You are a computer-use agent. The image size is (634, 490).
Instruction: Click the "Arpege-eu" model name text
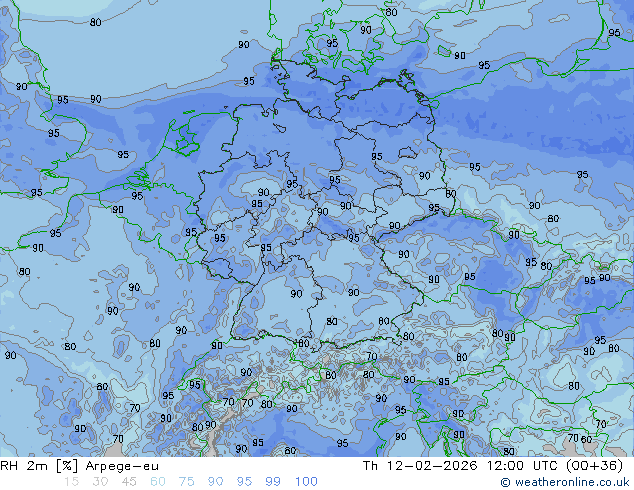122,467
